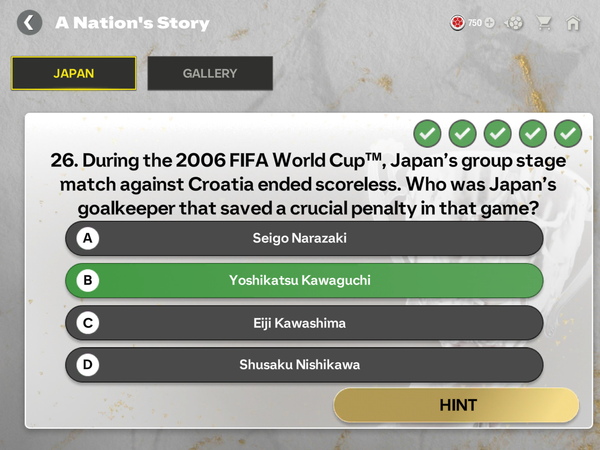The height and width of the screenshot is (450, 600).
Task: Select answer B Yoshikatsu Kawaguchi
Action: pyautogui.click(x=304, y=281)
